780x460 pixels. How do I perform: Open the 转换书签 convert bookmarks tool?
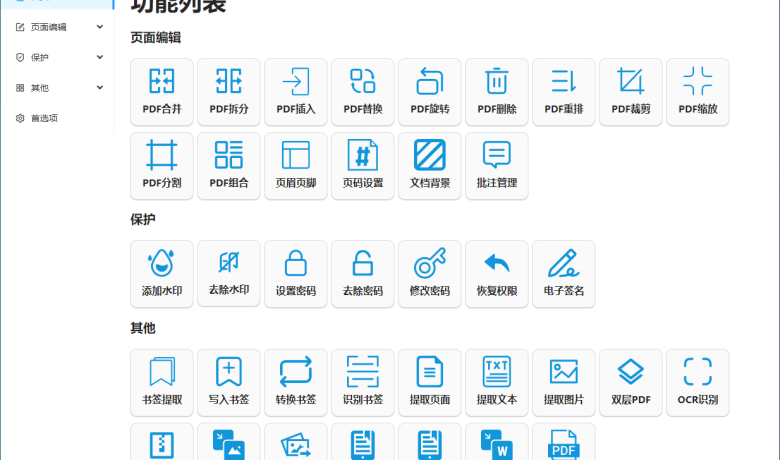click(295, 382)
